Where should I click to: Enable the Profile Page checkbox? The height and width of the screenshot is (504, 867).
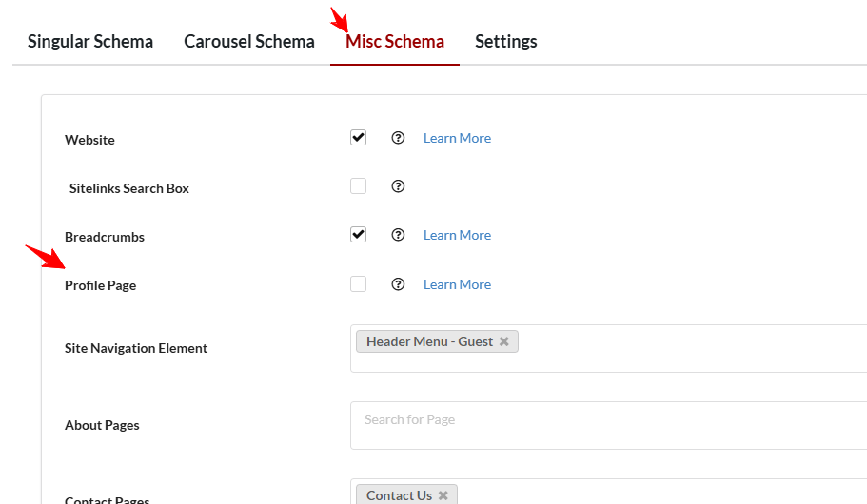tap(358, 284)
